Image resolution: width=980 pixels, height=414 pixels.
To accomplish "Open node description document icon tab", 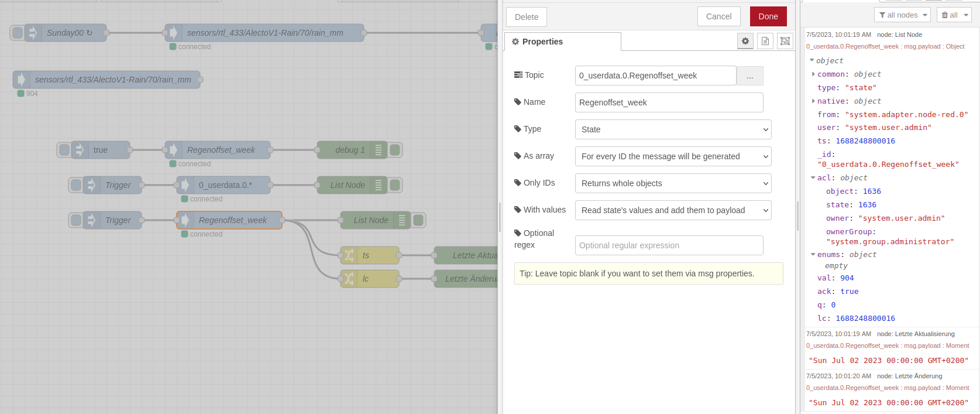I will point(765,41).
